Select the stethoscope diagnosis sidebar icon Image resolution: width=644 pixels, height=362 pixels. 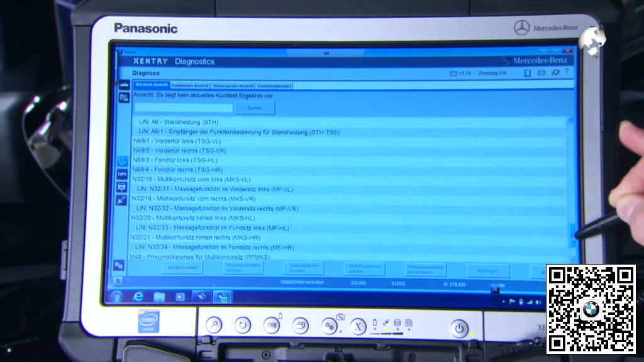tap(123, 162)
